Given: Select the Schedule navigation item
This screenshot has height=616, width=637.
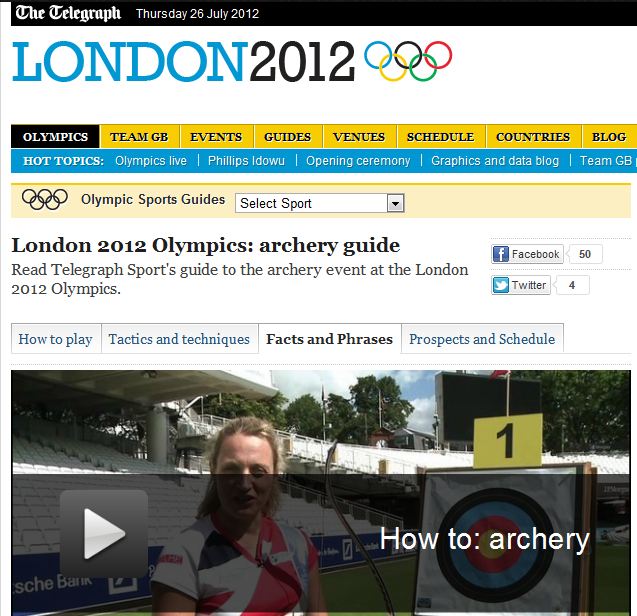Looking at the screenshot, I should pos(441,137).
